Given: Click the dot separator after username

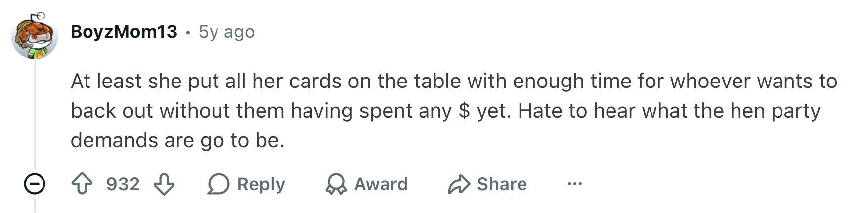Looking at the screenshot, I should [x=188, y=33].
